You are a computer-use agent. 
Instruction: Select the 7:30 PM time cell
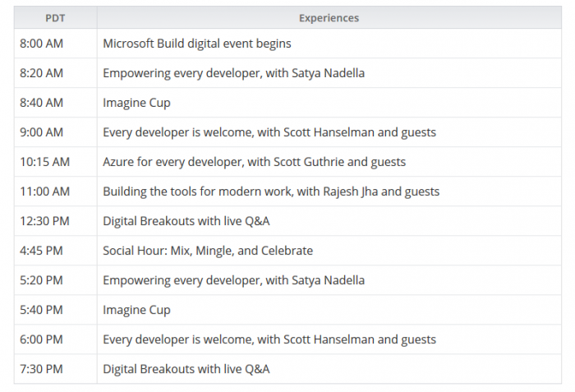click(41, 369)
